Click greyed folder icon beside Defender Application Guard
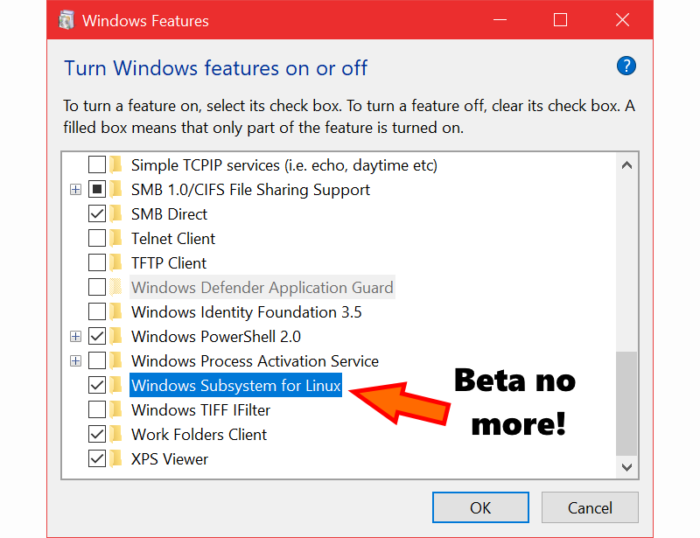This screenshot has width=700, height=538. (x=116, y=287)
